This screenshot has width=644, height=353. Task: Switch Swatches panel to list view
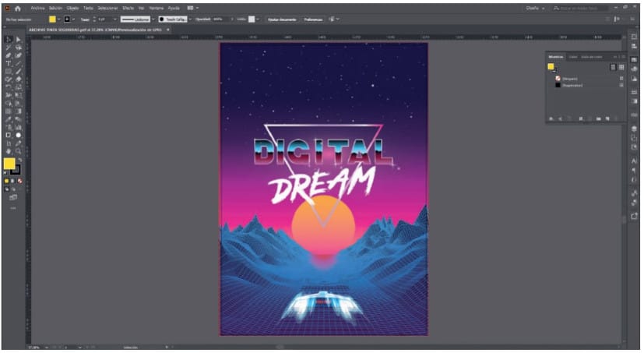613,67
